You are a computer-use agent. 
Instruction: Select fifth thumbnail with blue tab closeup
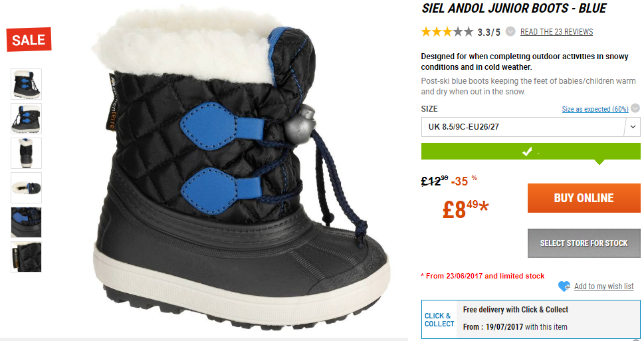pos(27,222)
